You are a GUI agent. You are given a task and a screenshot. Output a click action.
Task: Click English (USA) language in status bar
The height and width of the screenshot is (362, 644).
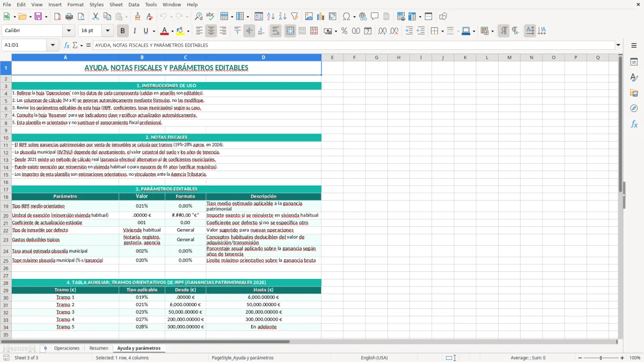coord(374,358)
